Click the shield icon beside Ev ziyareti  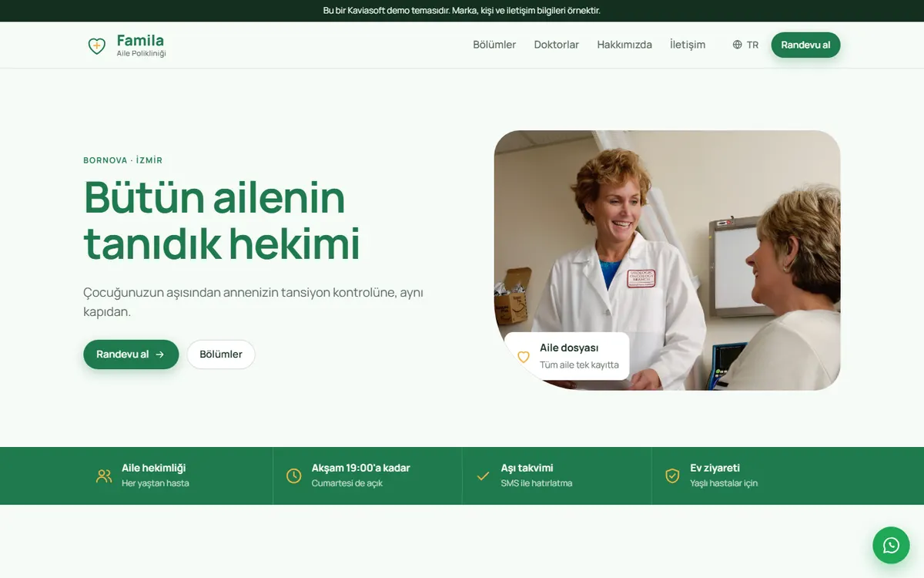point(672,476)
